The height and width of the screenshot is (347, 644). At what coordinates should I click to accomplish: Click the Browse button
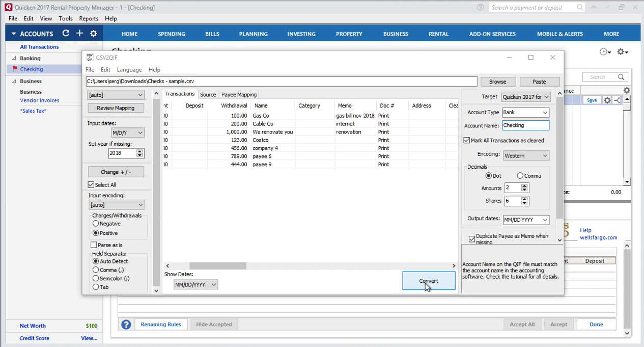[x=497, y=82]
